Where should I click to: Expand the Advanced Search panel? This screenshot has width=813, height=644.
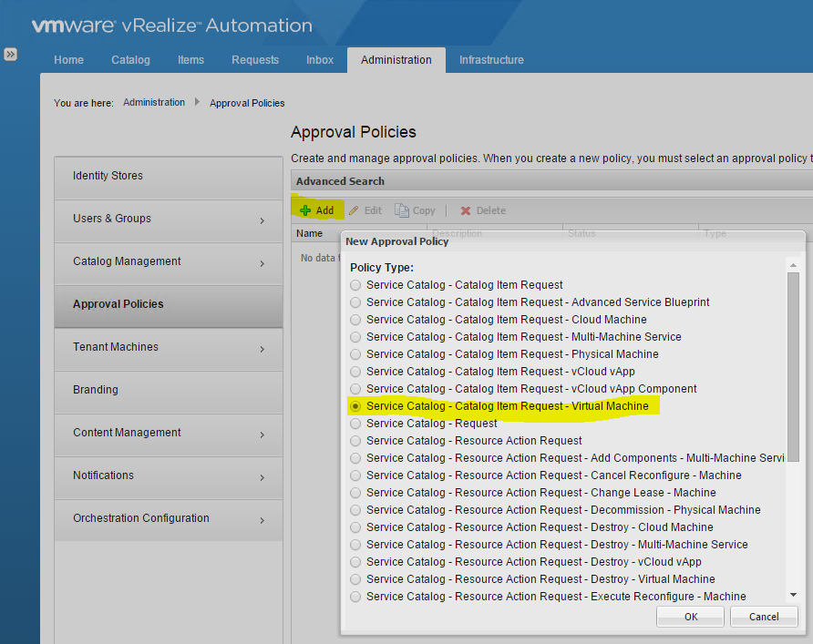[551, 181]
